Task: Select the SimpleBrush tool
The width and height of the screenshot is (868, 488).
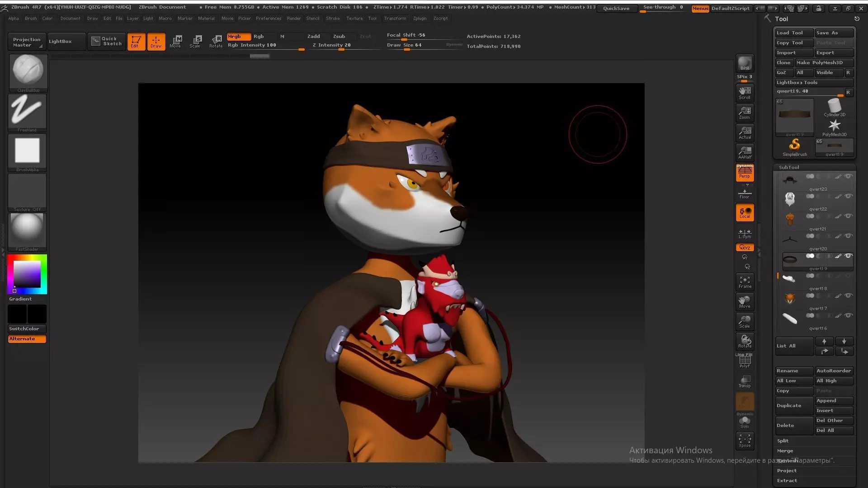Action: 795,147
